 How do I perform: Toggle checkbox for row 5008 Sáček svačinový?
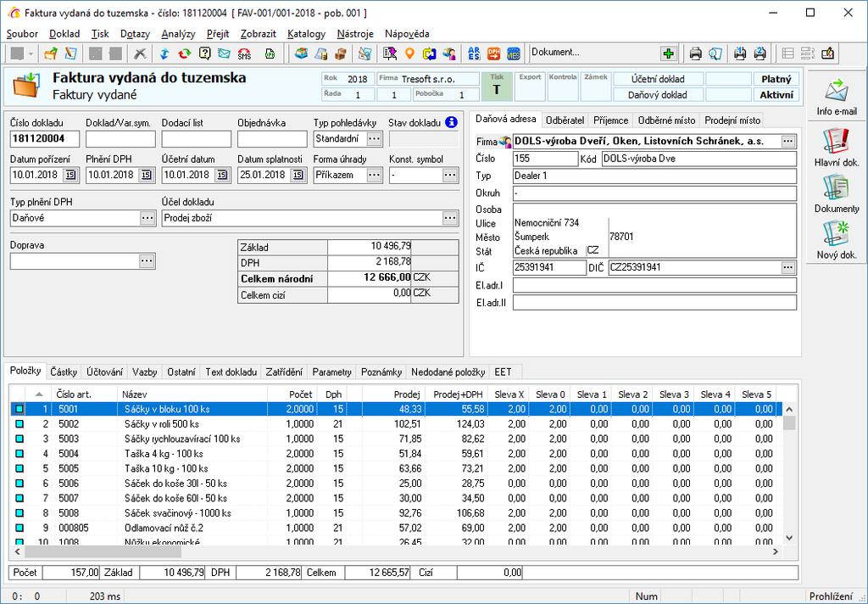[19, 513]
